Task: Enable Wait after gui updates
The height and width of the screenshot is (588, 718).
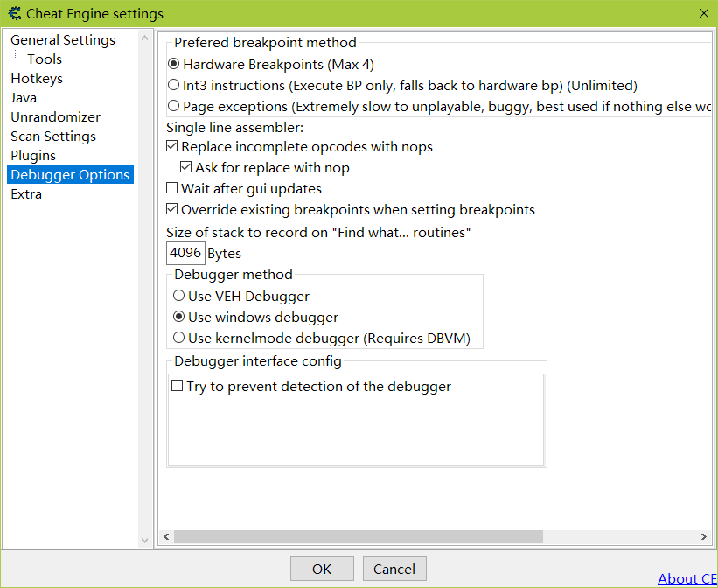Action: (x=172, y=189)
